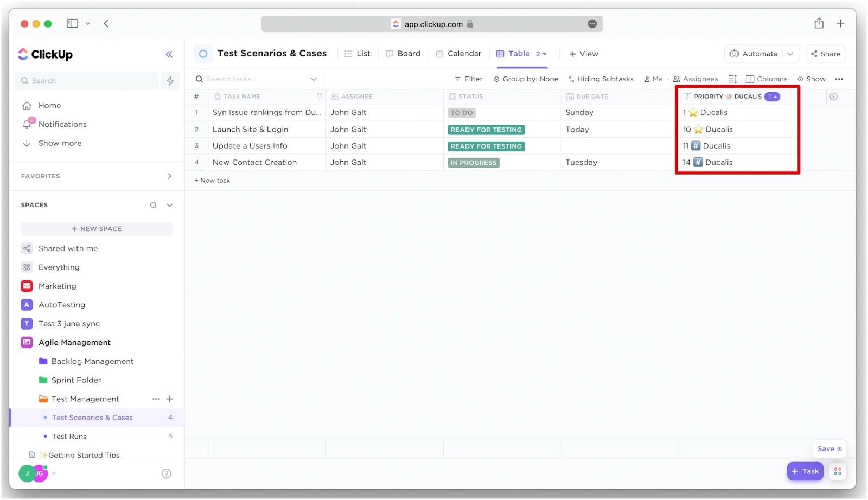Screen dimensions: 868x500
Task: Add new item to Test Management folder
Action: (170, 399)
